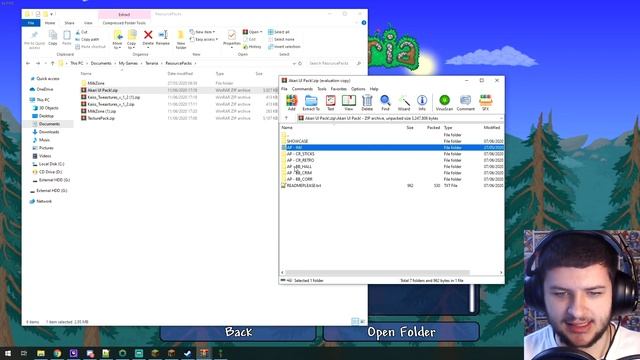
Task: Select TexturePack.zip in Explorer file list
Action: click(101, 118)
